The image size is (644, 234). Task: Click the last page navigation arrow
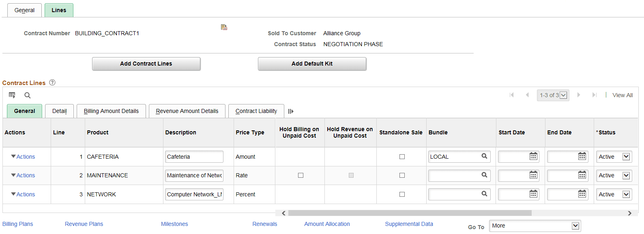pyautogui.click(x=594, y=95)
